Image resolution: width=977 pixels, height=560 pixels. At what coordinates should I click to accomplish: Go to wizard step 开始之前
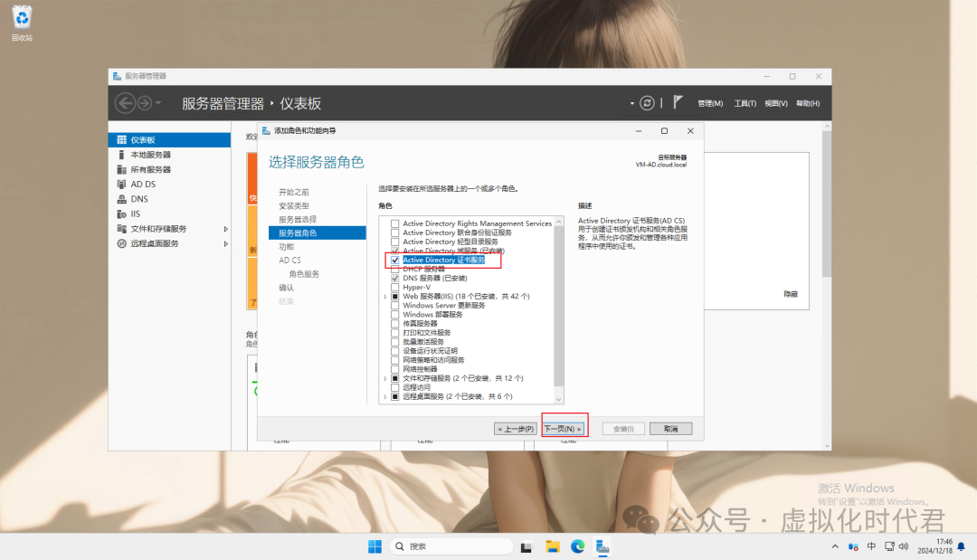(293, 192)
